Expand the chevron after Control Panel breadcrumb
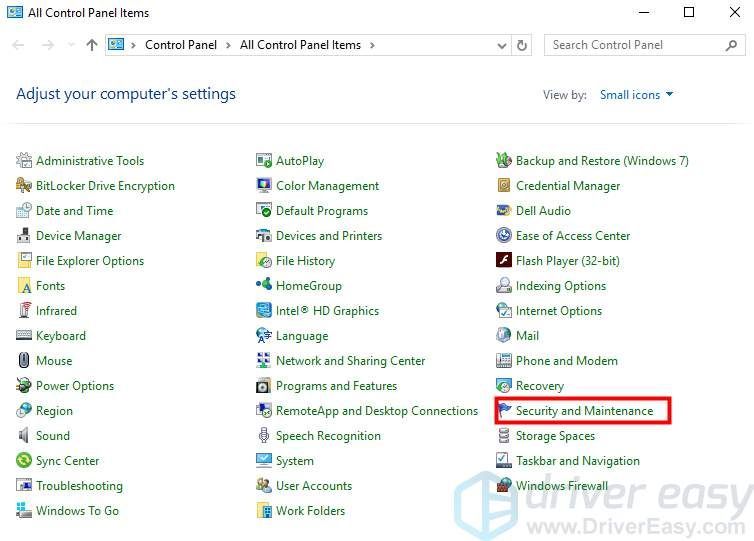 [228, 45]
